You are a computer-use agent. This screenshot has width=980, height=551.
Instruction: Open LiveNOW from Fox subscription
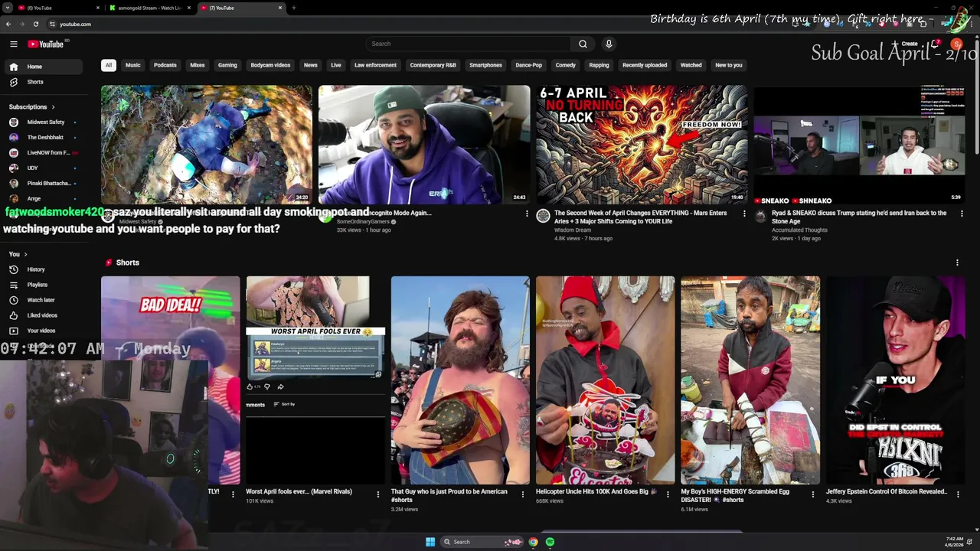[43, 153]
